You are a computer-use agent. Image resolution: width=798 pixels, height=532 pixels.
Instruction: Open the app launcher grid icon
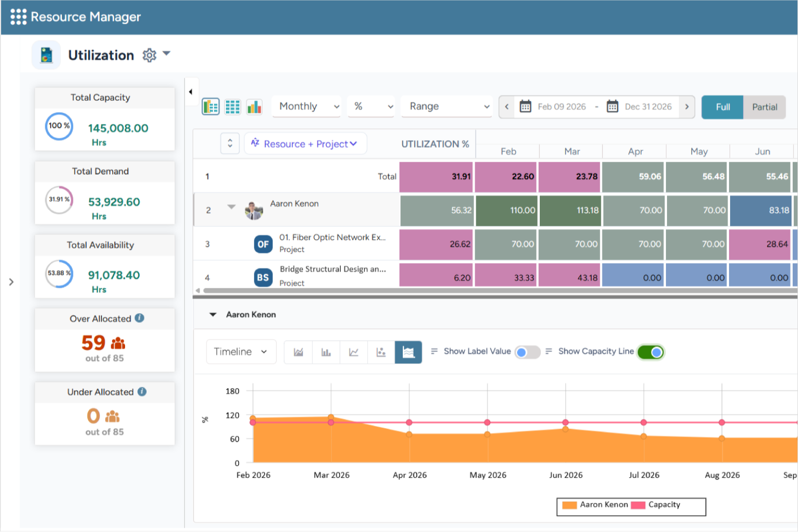pos(18,17)
